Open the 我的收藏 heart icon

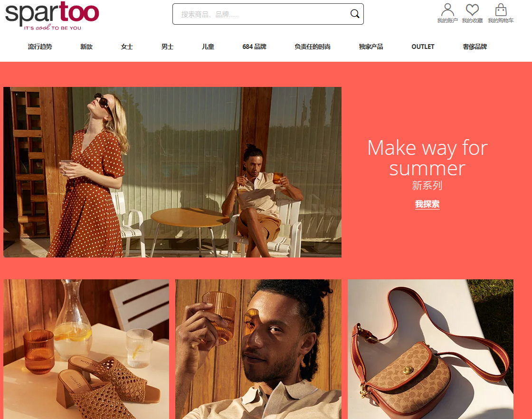(472, 13)
